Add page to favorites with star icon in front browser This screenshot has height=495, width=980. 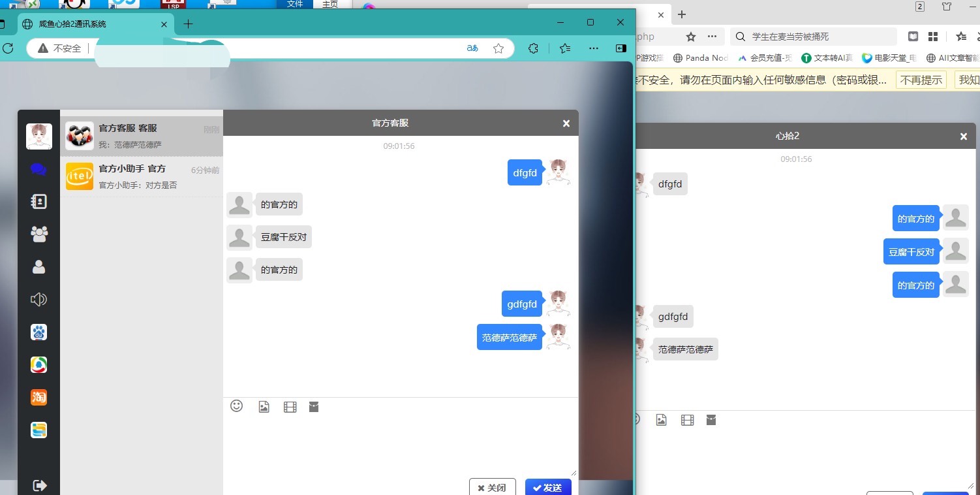[x=498, y=48]
